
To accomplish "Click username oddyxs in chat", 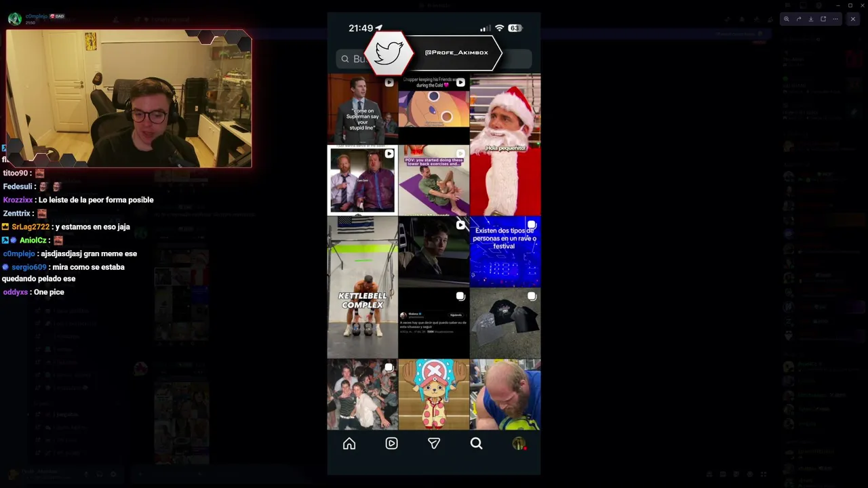I will click(16, 292).
